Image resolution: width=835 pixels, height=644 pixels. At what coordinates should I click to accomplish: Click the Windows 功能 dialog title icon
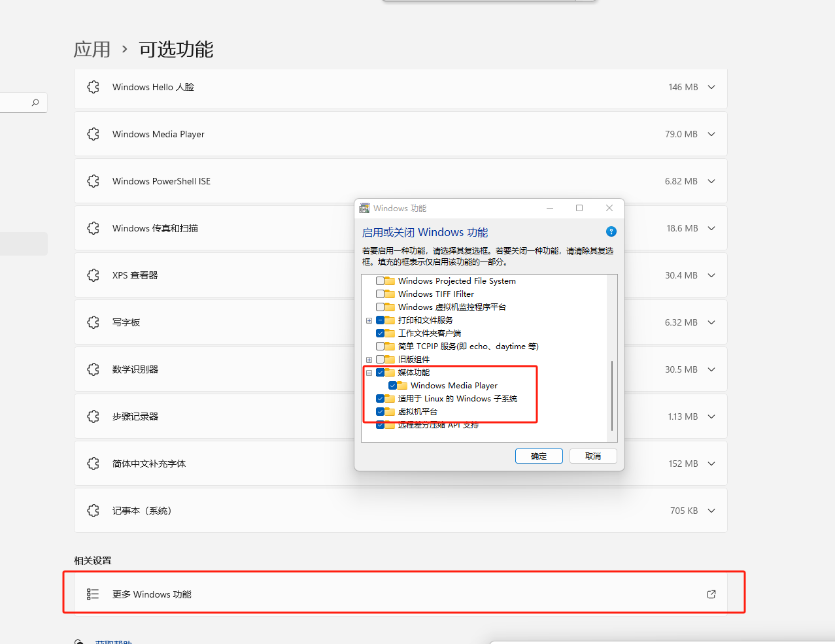coord(364,208)
